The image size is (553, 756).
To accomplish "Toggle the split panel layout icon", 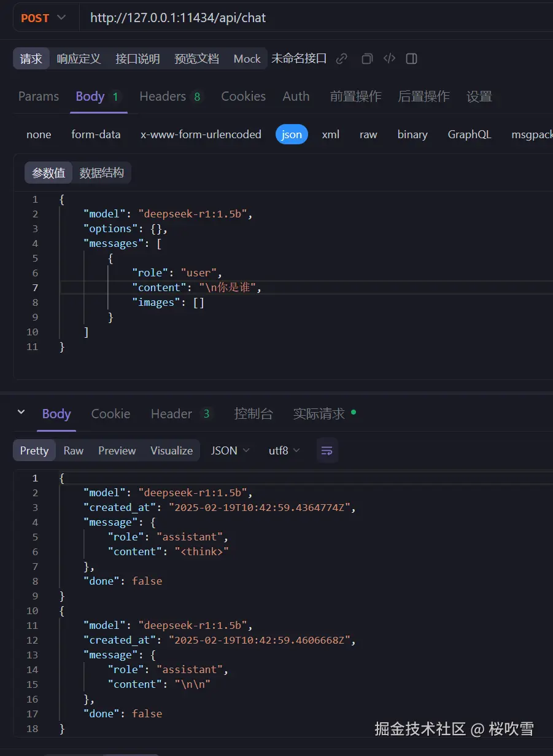I will point(412,59).
